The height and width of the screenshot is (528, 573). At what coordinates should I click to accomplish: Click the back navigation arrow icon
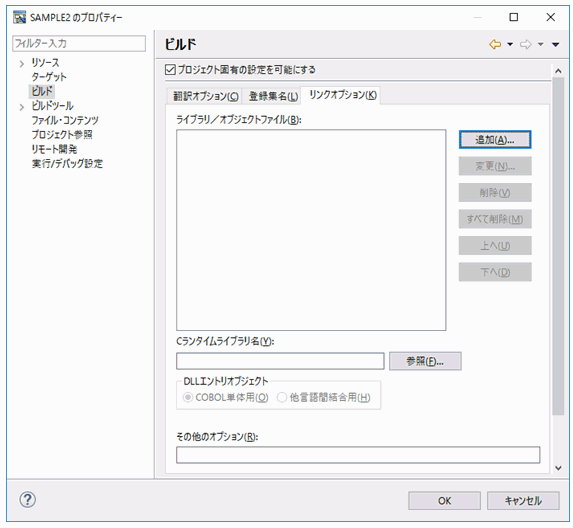(495, 45)
